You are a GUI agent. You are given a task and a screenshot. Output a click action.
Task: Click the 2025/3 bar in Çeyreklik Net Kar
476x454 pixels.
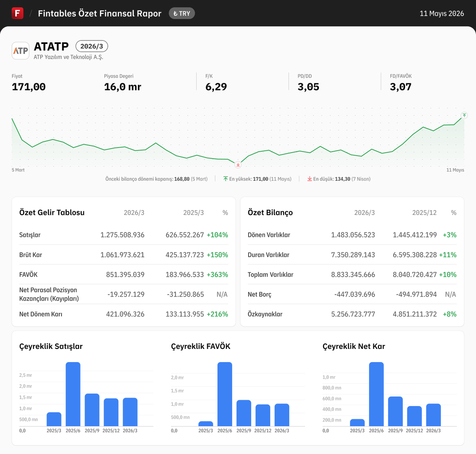pos(357,423)
